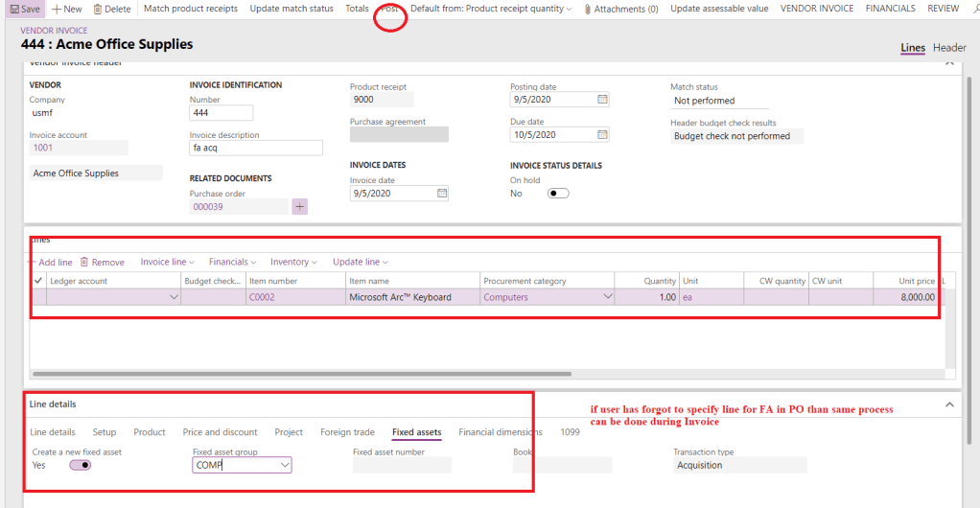
Task: Click the Save disk icon
Action: (x=12, y=9)
